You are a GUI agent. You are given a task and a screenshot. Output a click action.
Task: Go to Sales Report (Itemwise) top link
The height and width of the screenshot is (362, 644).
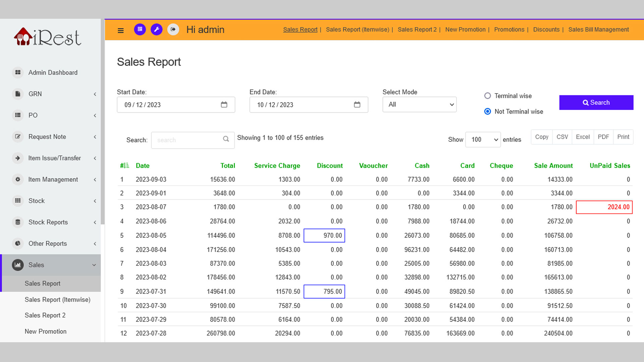pos(358,29)
